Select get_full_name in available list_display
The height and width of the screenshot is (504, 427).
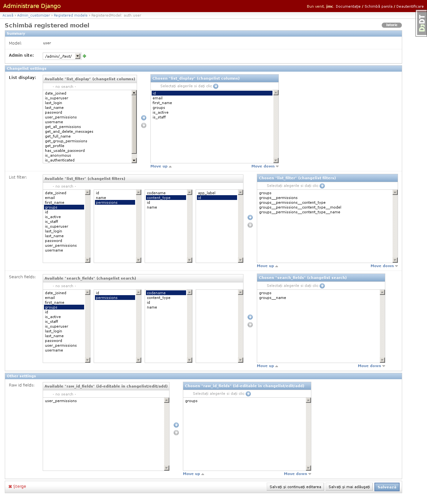click(x=88, y=136)
